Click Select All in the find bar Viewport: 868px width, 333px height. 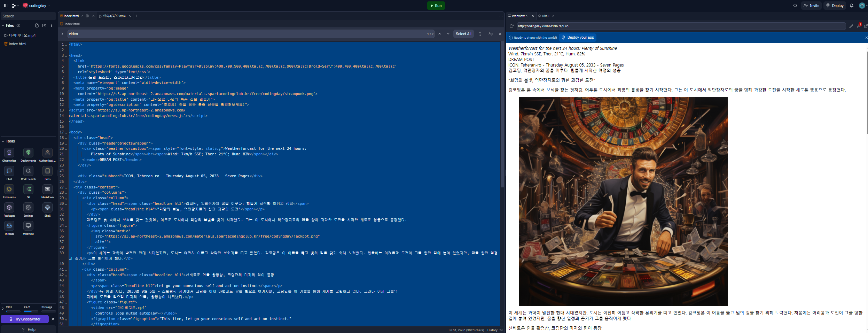click(x=464, y=34)
